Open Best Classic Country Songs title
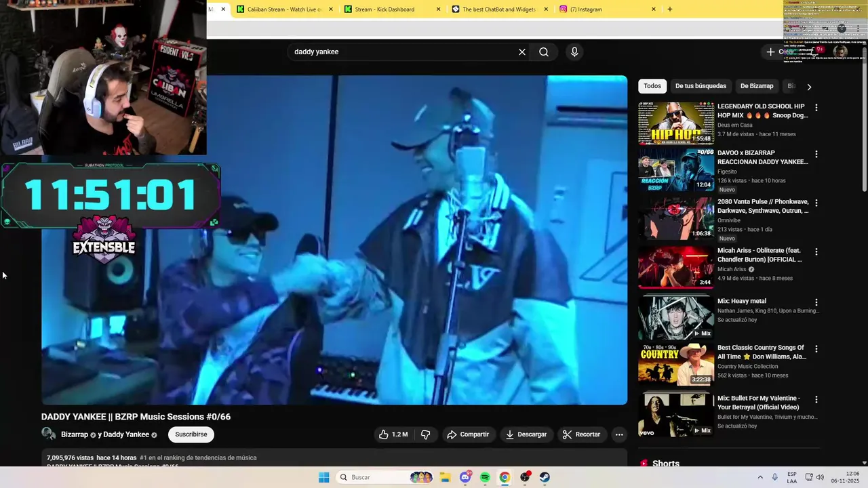The height and width of the screenshot is (488, 868). click(x=762, y=352)
